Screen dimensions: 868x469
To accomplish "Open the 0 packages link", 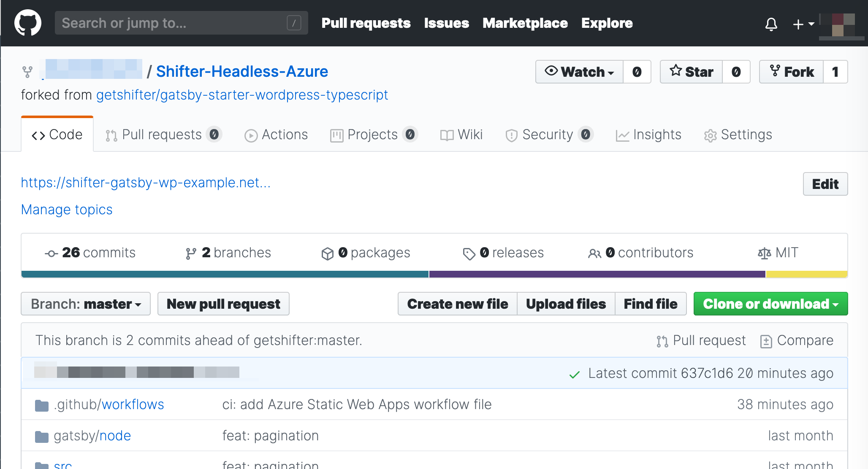I will click(366, 253).
